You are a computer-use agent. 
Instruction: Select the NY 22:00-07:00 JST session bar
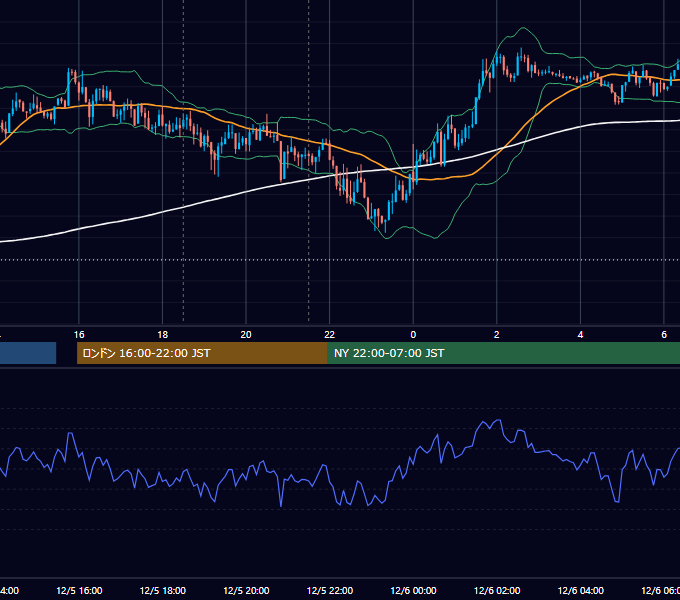(x=503, y=353)
